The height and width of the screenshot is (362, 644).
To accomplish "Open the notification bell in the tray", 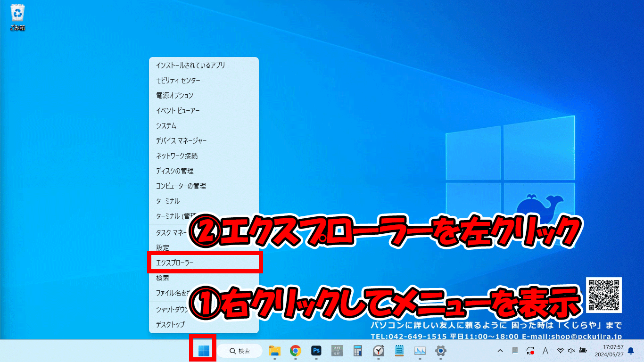I will [631, 351].
